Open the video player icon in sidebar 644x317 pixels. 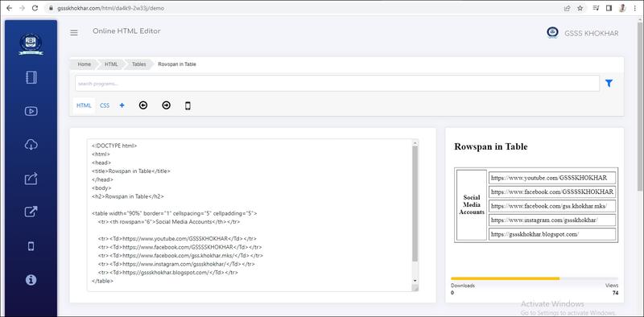31,111
